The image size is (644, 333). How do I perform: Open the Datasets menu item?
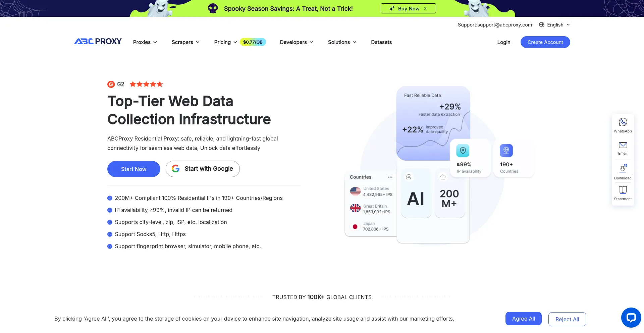point(381,42)
